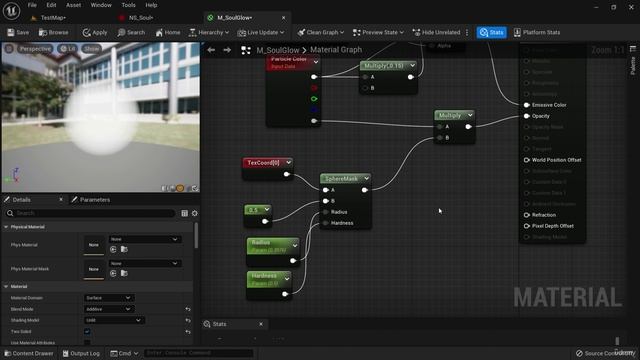This screenshot has height=360, width=640.
Task: Collapse the Material section
Action: coord(6,287)
